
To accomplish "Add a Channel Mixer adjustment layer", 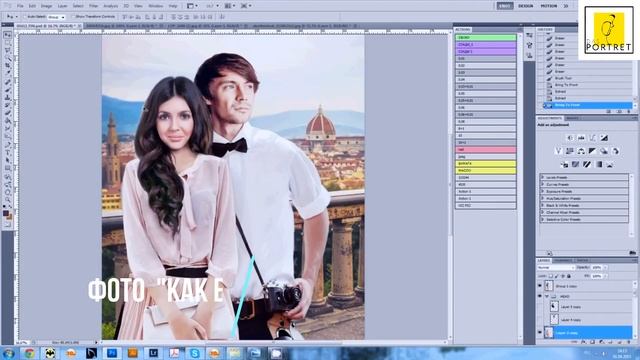I will 616,151.
